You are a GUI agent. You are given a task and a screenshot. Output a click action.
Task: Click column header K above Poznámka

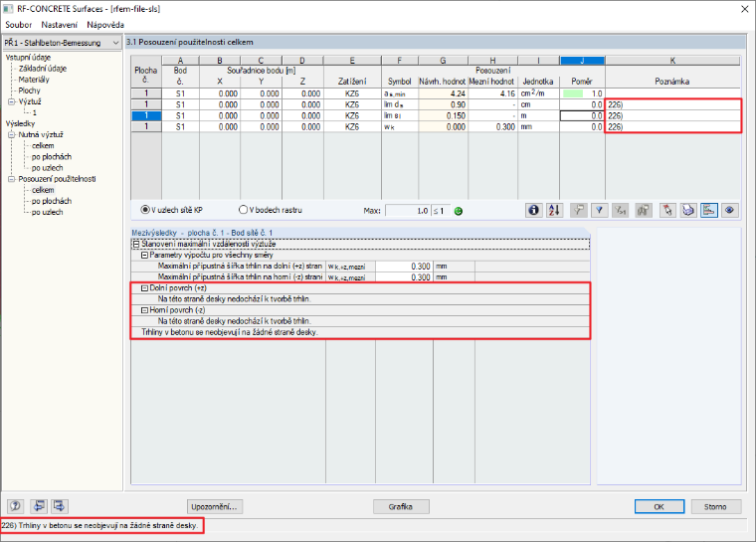coord(672,61)
